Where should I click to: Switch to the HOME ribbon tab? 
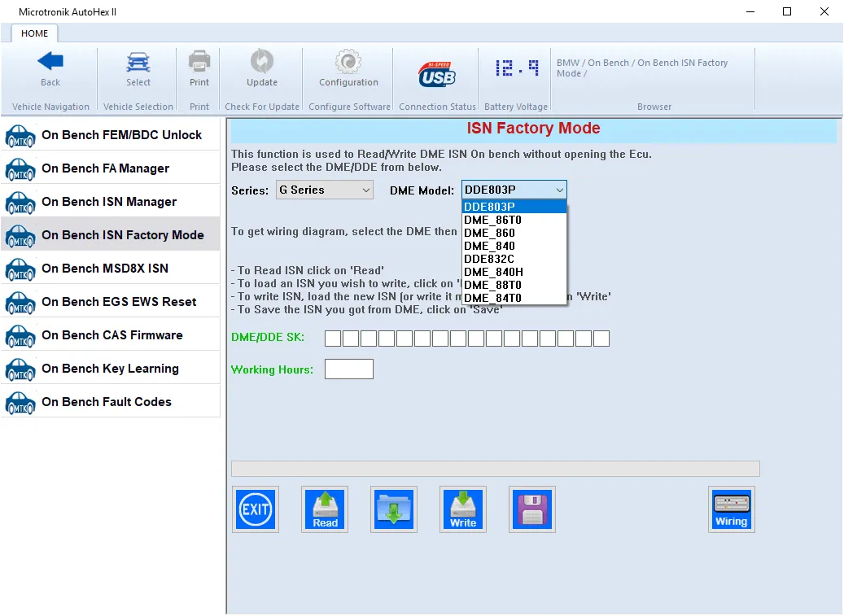[34, 33]
